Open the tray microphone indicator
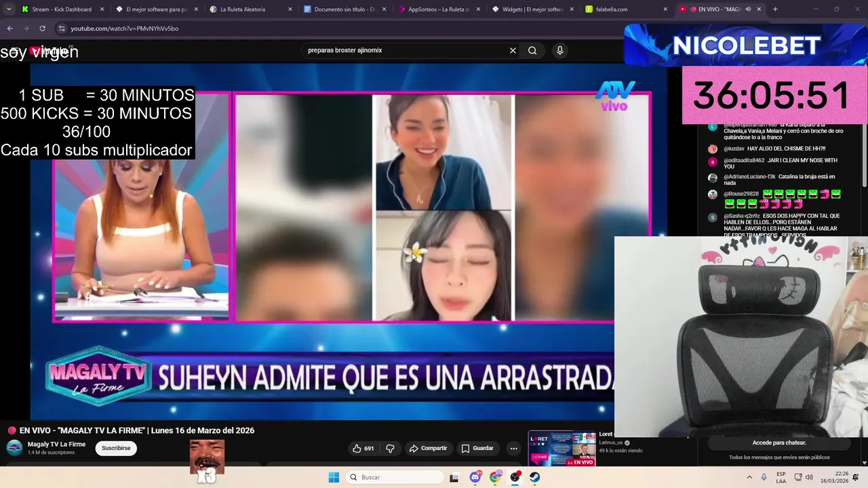Screen dimensions: 868x488 764,477
